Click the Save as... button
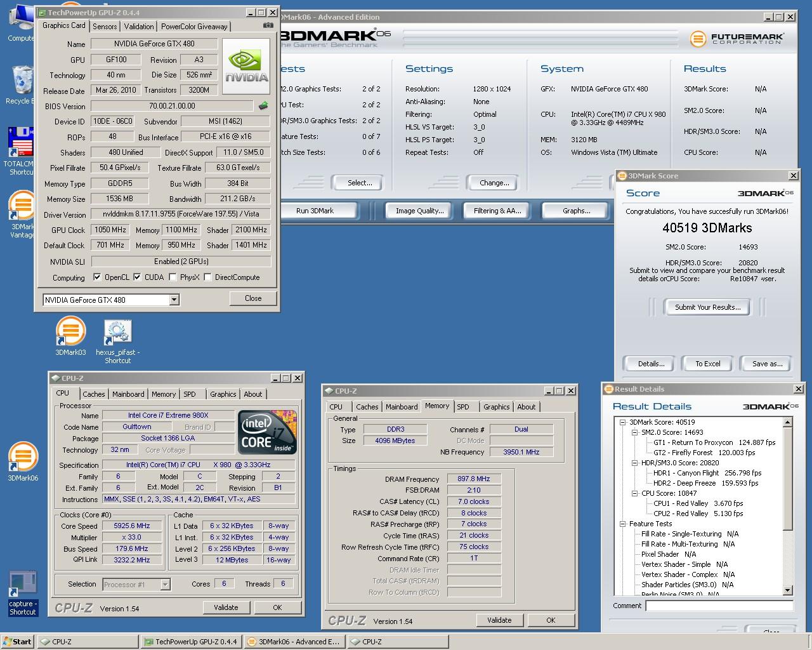The image size is (812, 650). click(767, 364)
